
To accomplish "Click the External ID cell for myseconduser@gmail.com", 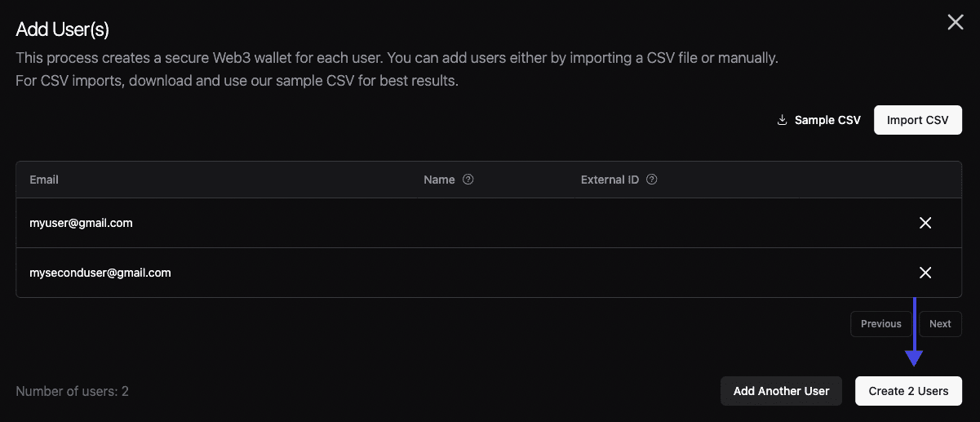I will click(x=694, y=273).
